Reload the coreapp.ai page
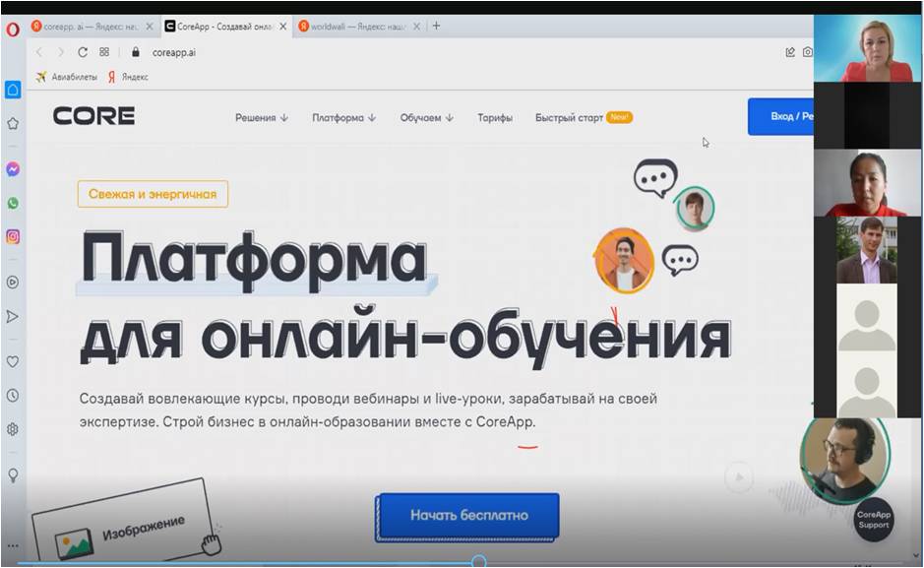Viewport: 924px width, 568px height. pos(83,52)
